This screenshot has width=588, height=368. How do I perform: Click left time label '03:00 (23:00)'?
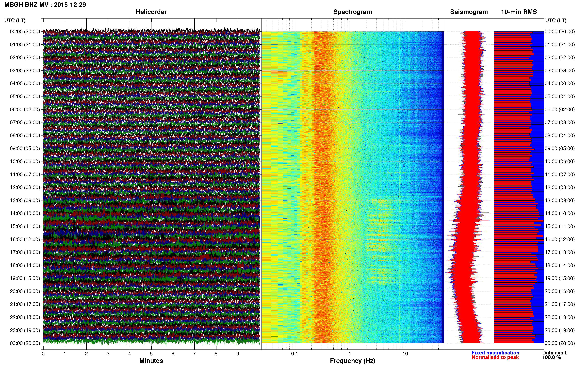pyautogui.click(x=25, y=71)
